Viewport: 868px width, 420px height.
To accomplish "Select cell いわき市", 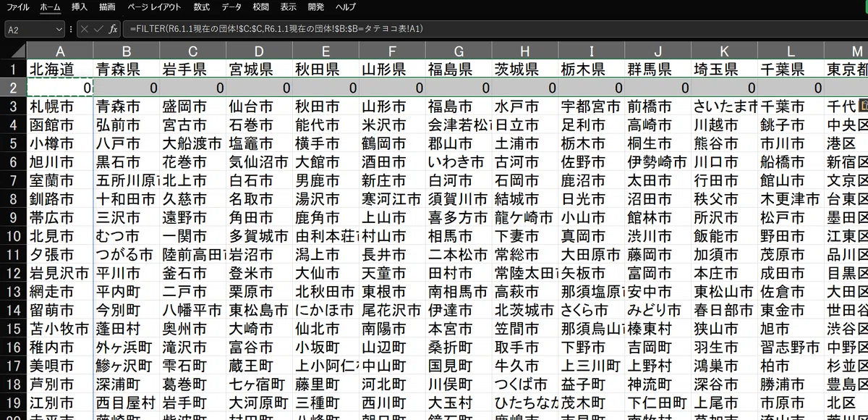I will coord(459,161).
